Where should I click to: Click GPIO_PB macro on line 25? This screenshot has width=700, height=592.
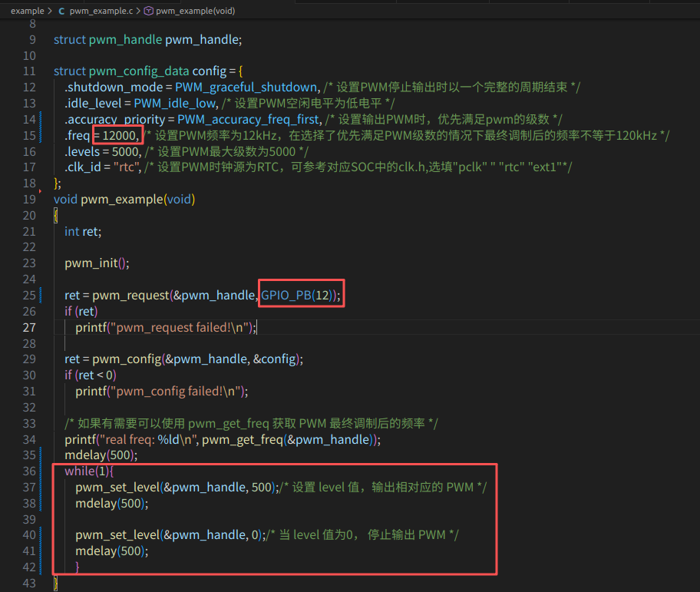click(x=286, y=295)
